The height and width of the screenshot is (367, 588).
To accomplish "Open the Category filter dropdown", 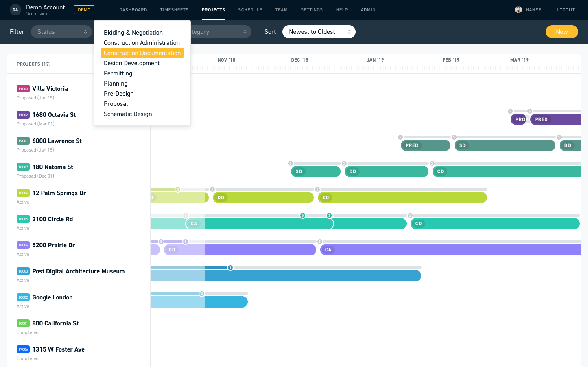I will (222, 32).
